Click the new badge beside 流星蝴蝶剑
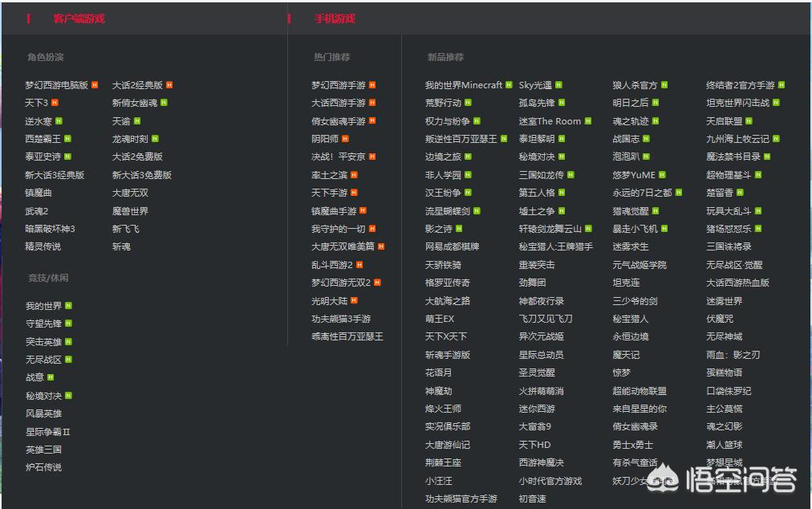The height and width of the screenshot is (509, 812). point(477,211)
